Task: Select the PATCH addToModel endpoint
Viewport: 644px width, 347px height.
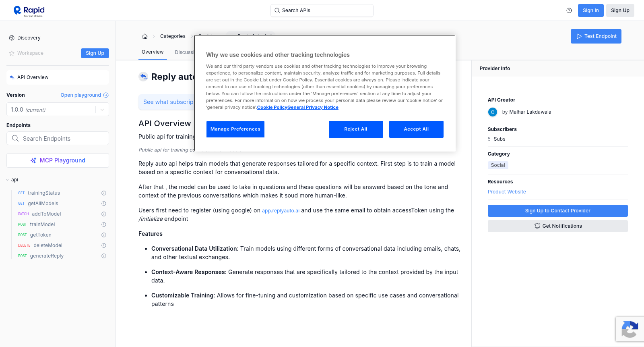Action: coord(39,214)
